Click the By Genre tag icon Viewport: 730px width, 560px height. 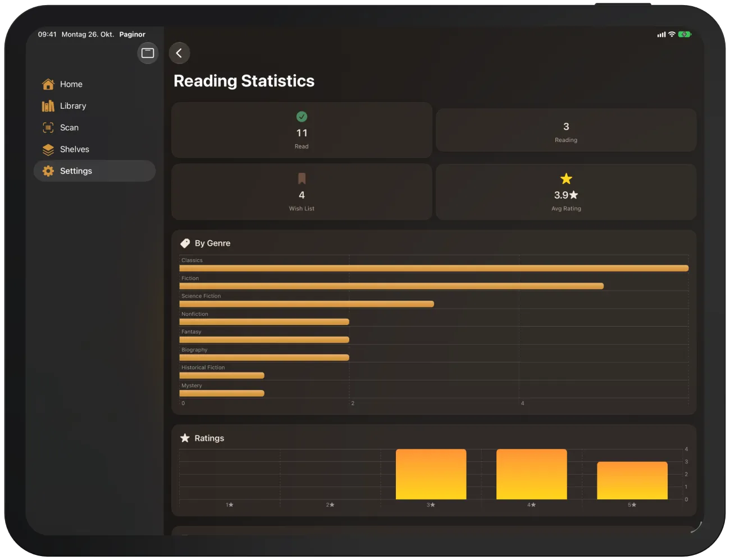click(185, 244)
